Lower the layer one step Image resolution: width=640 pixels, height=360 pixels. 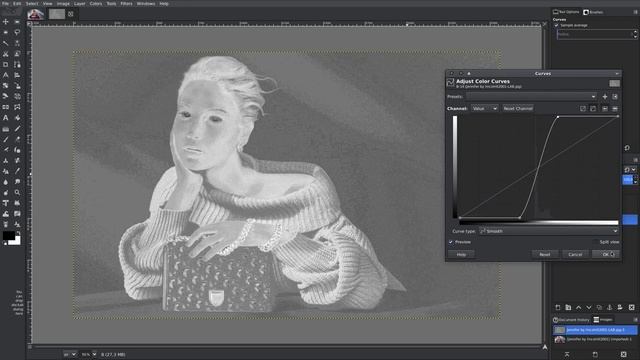[589, 307]
